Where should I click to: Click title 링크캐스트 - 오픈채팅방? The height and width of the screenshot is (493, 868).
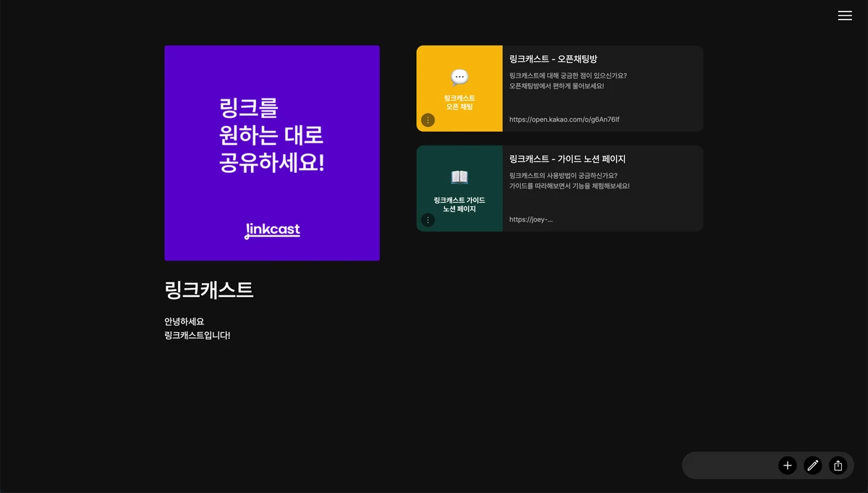(x=553, y=59)
